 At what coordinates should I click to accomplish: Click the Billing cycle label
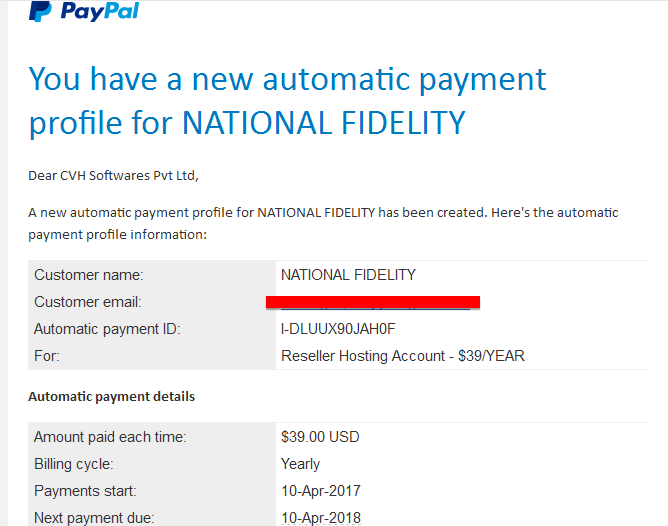pos(74,464)
